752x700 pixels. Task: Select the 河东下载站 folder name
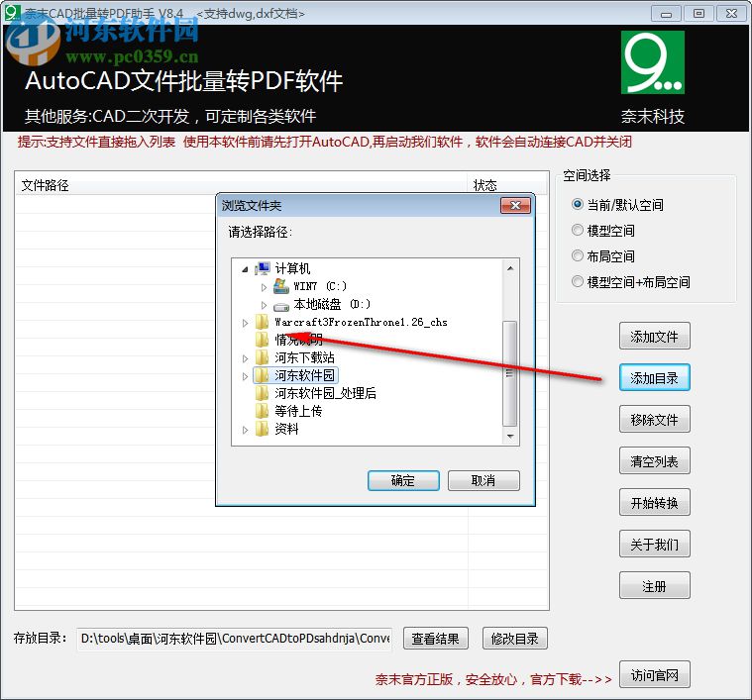pyautogui.click(x=304, y=357)
